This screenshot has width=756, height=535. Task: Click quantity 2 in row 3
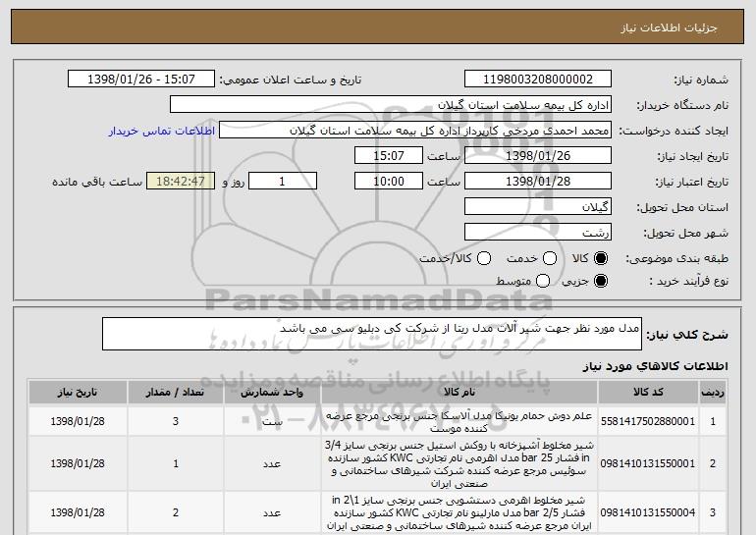tap(176, 512)
